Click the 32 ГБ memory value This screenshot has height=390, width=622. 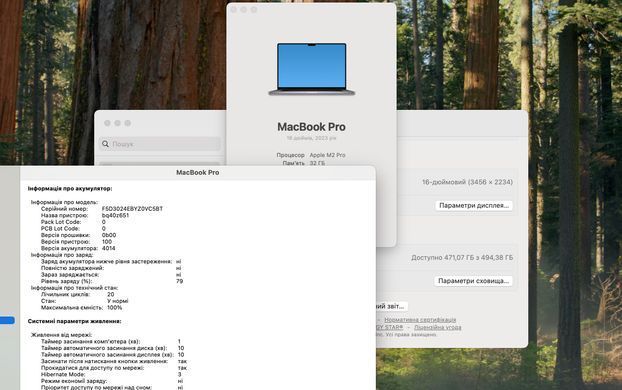[317, 163]
